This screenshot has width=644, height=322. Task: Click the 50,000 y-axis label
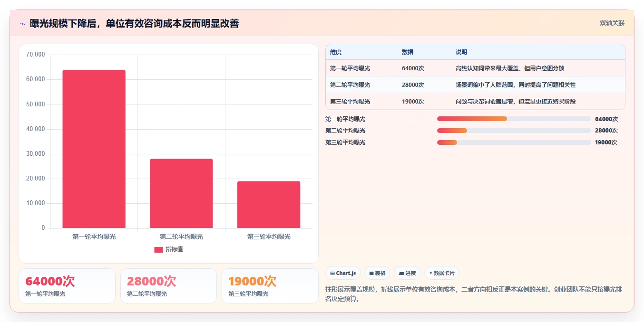click(x=36, y=104)
